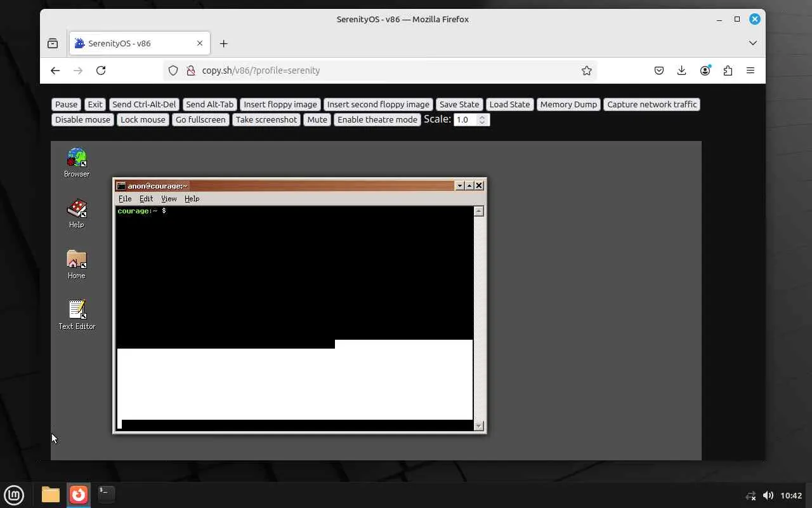Viewport: 812px width, 508px height.
Task: Click Send Ctrl-Alt-Del
Action: 144,104
